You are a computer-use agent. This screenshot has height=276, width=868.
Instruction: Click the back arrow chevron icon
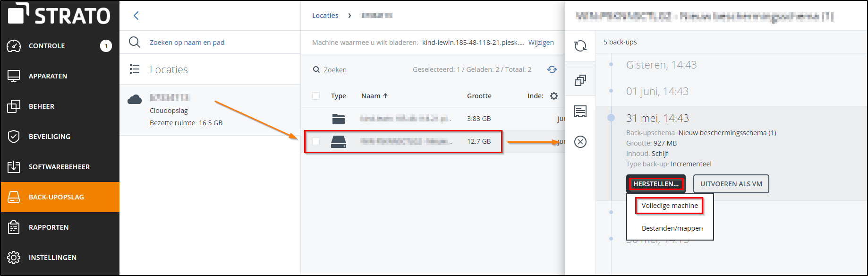pos(136,16)
